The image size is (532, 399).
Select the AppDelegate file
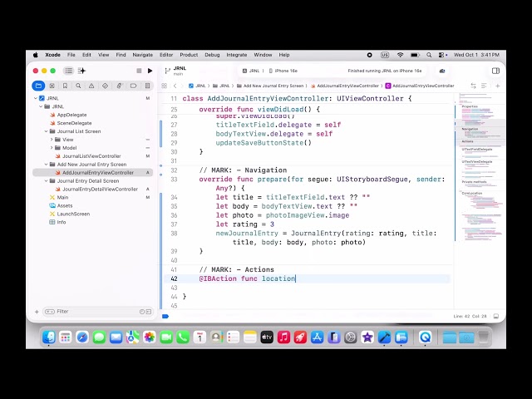[x=71, y=115]
